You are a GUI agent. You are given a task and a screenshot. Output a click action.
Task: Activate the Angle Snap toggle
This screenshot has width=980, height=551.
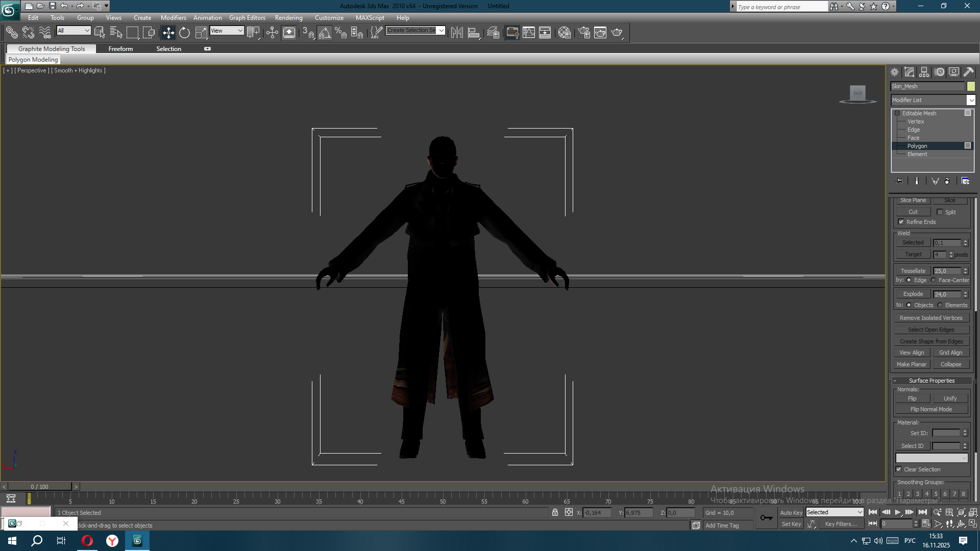point(325,33)
